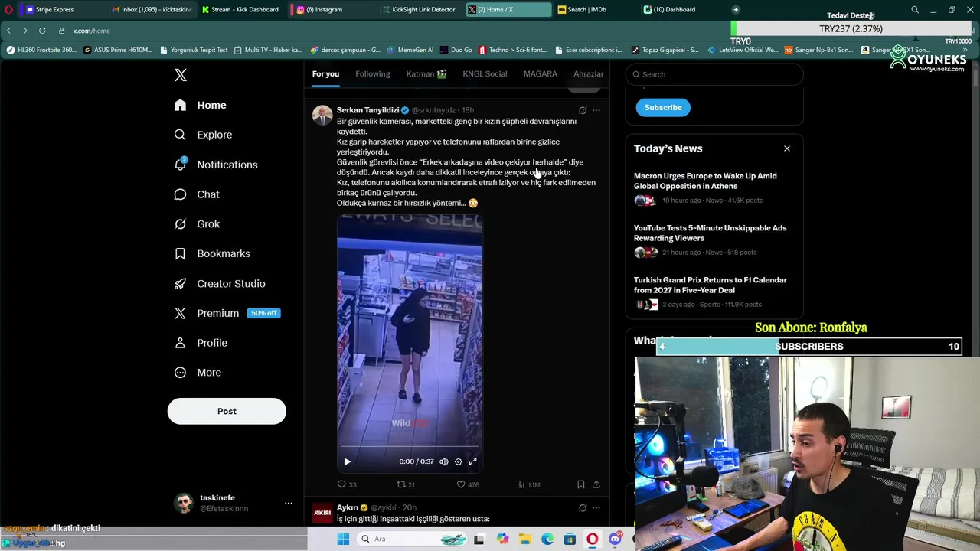Image resolution: width=980 pixels, height=551 pixels.
Task: Click the Post button
Action: pos(227,411)
